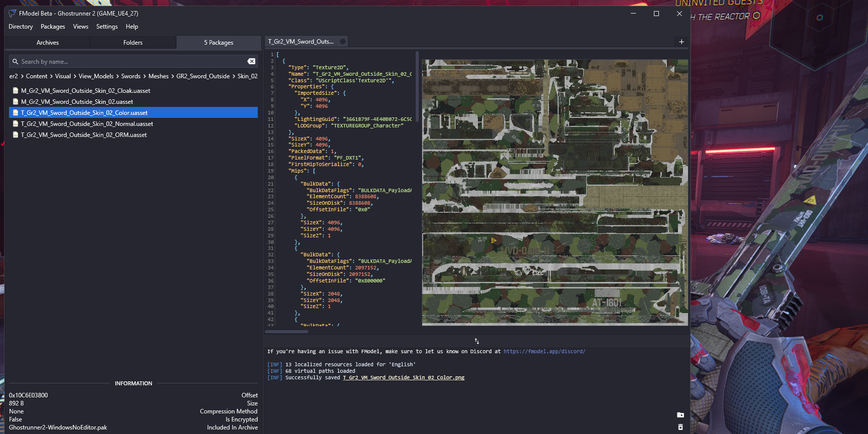The width and height of the screenshot is (868, 434).
Task: Navigate to Meshes in the breadcrumb
Action: (158, 76)
